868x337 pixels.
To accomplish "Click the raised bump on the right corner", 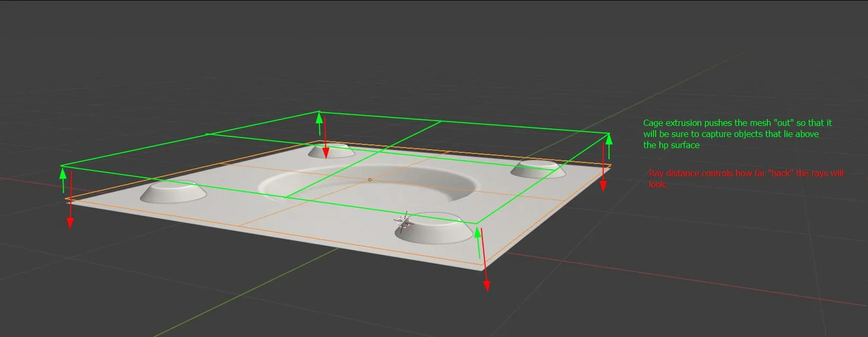I will 539,168.
